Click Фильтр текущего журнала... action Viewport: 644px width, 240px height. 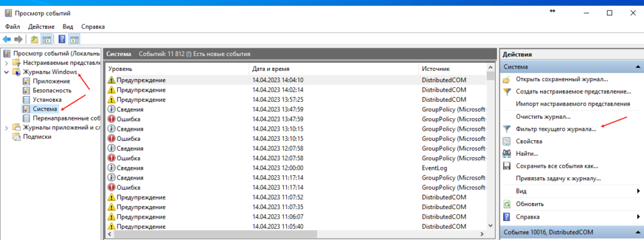(556, 129)
